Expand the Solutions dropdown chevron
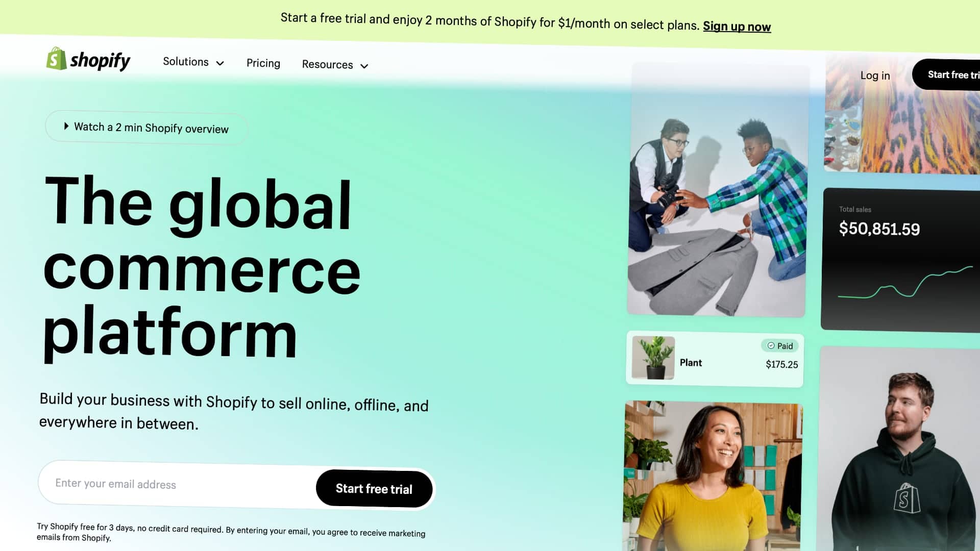 pos(220,63)
